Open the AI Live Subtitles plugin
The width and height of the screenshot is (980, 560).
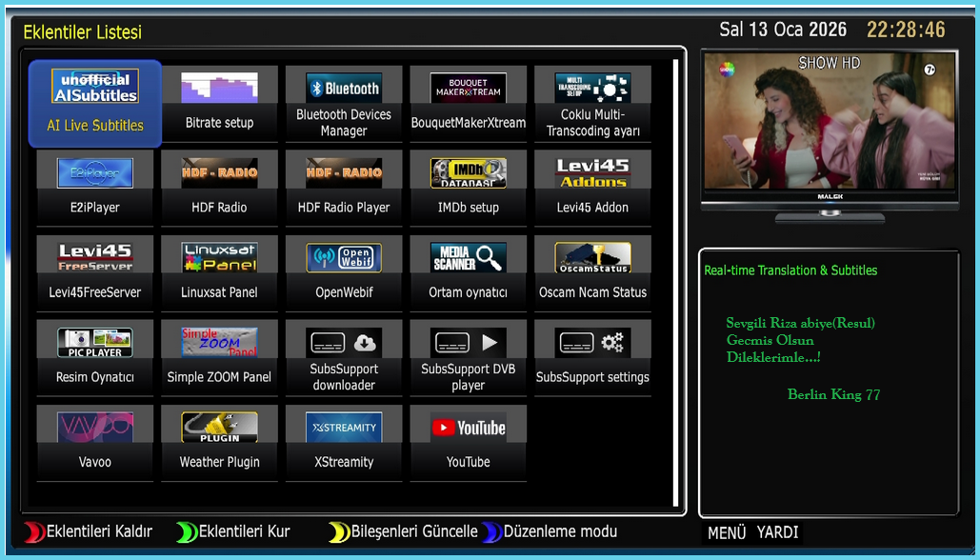(x=95, y=104)
